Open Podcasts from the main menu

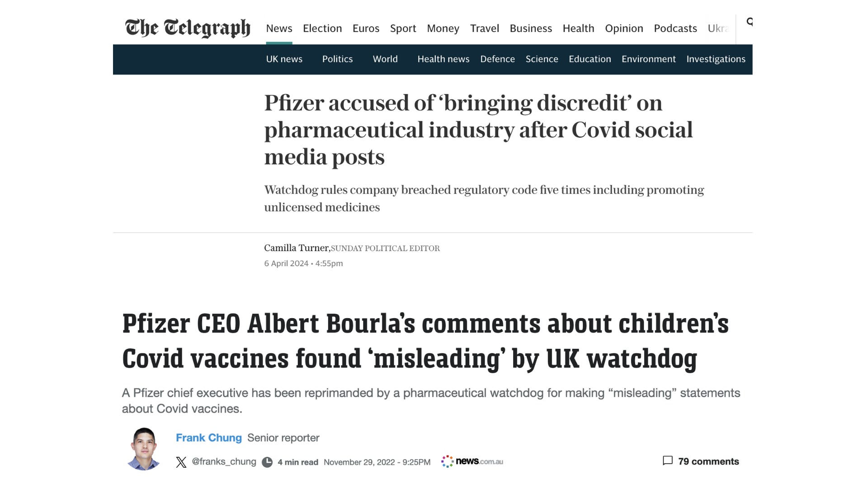pyautogui.click(x=675, y=28)
